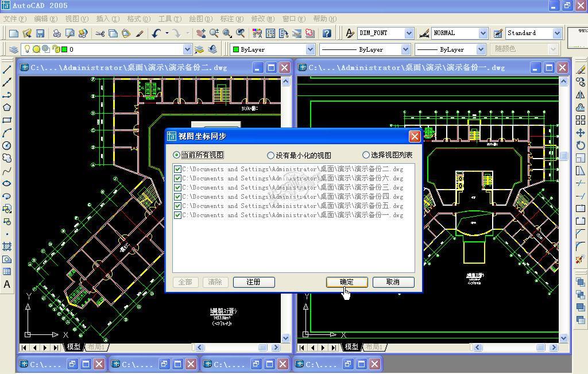Open the NORMAL dimension style dropdown
The image size is (588, 374).
click(x=483, y=33)
